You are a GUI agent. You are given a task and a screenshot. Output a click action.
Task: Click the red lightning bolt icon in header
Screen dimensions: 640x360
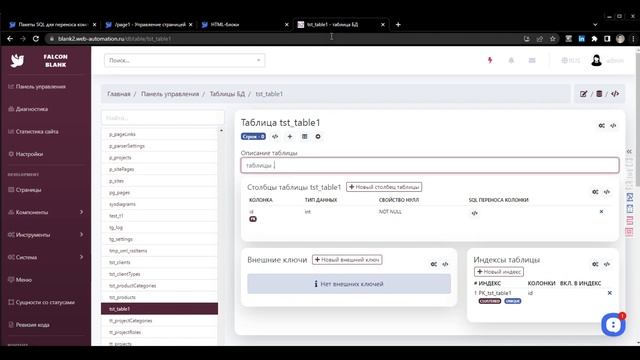pos(490,60)
